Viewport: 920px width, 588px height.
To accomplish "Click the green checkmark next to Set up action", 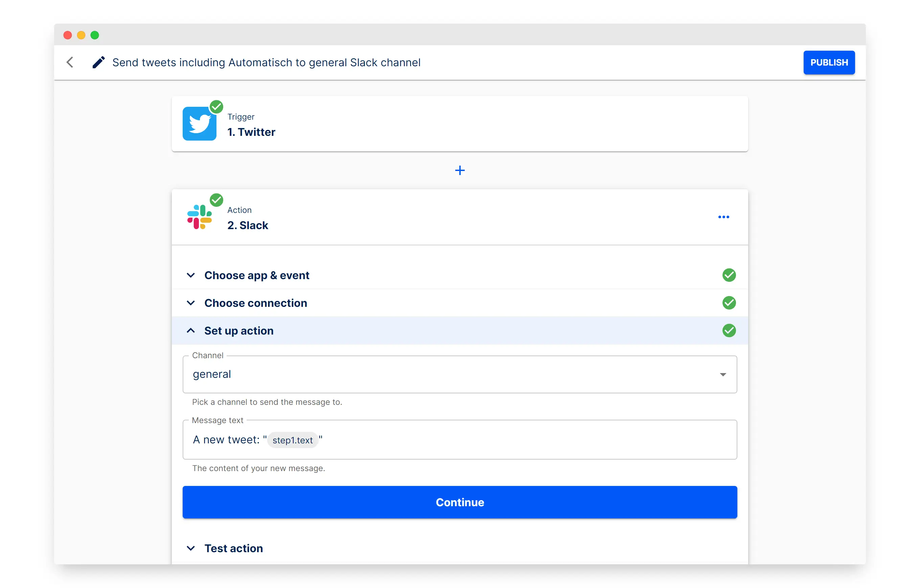I will (x=729, y=330).
